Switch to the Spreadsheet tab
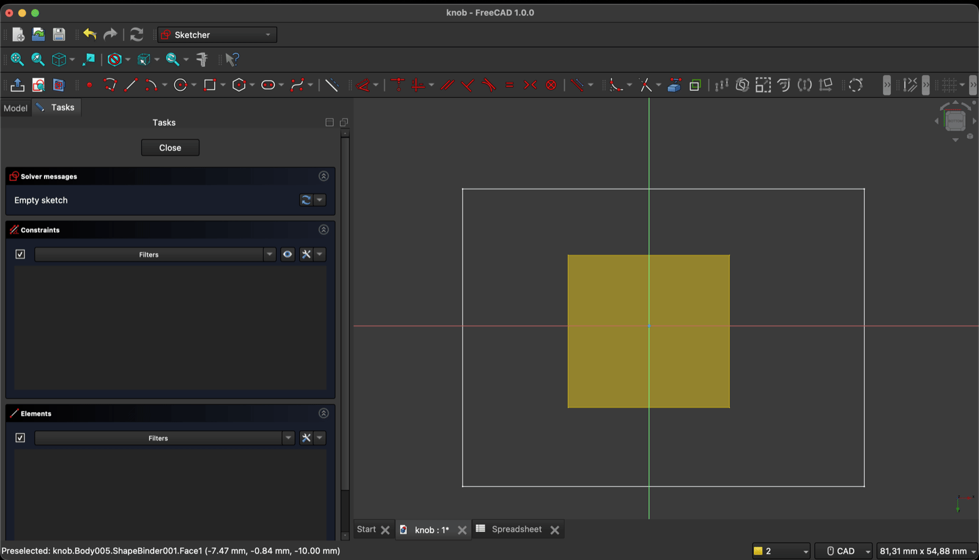Viewport: 979px width, 560px height. (x=516, y=529)
